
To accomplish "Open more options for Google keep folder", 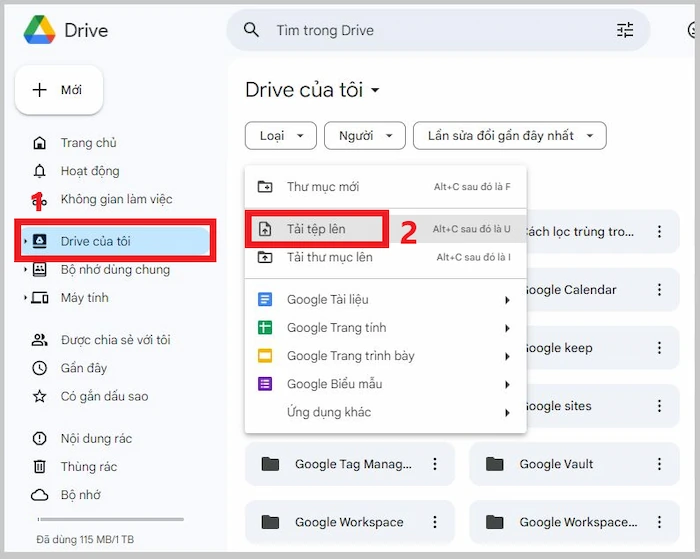I will click(x=659, y=348).
